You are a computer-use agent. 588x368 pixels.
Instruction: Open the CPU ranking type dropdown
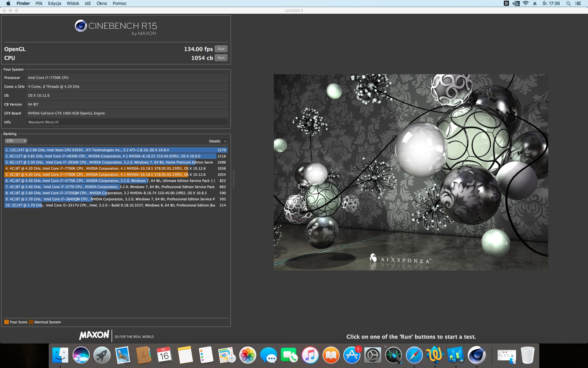click(16, 141)
